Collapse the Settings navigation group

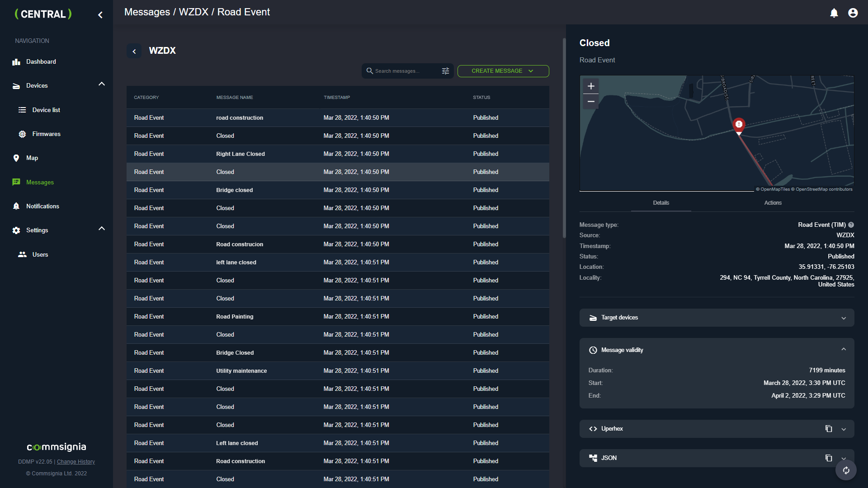click(102, 229)
